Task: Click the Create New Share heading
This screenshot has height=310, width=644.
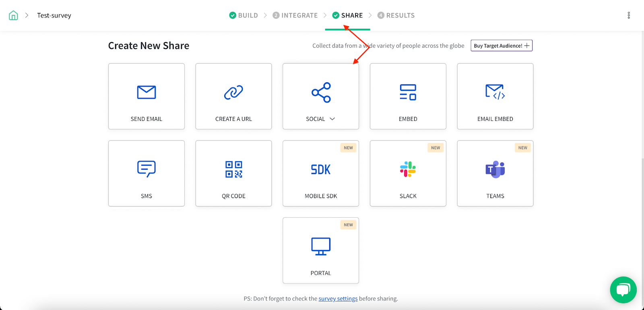Action: tap(149, 46)
